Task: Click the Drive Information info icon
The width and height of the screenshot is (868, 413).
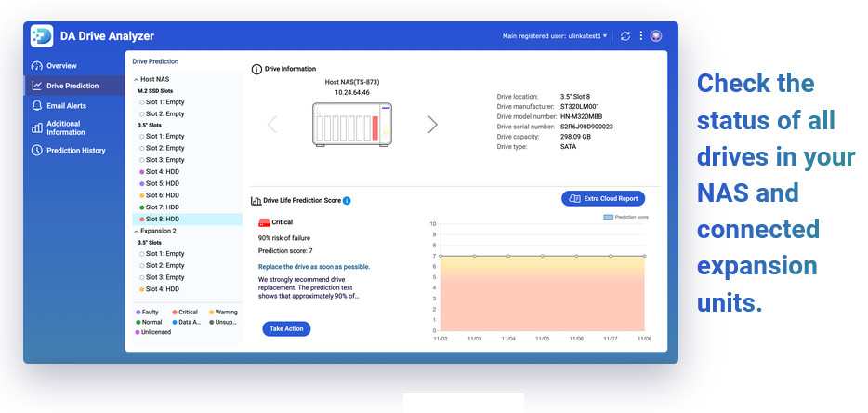Action: [256, 69]
